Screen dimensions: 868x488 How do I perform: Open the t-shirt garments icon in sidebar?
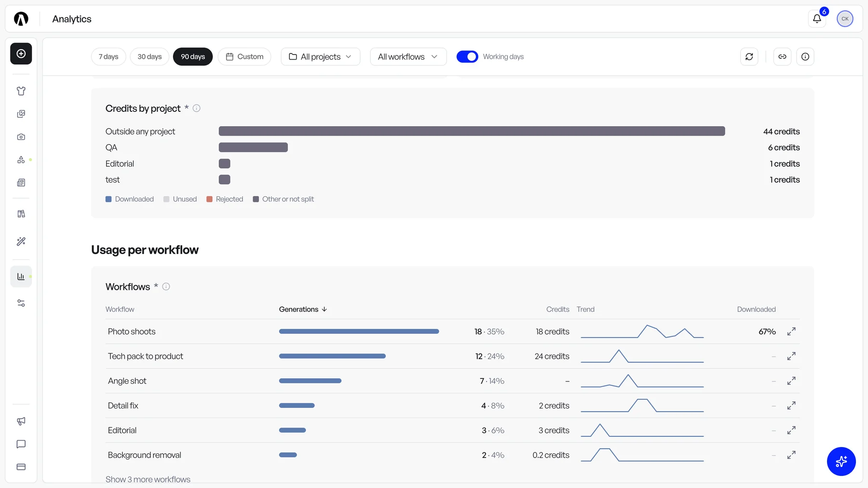21,91
